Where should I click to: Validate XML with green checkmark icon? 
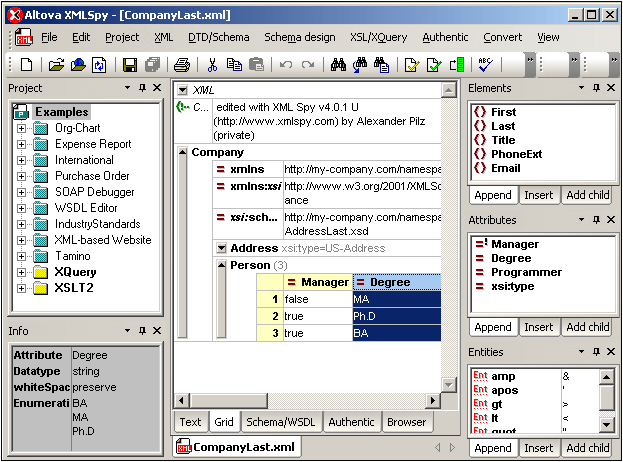click(433, 64)
